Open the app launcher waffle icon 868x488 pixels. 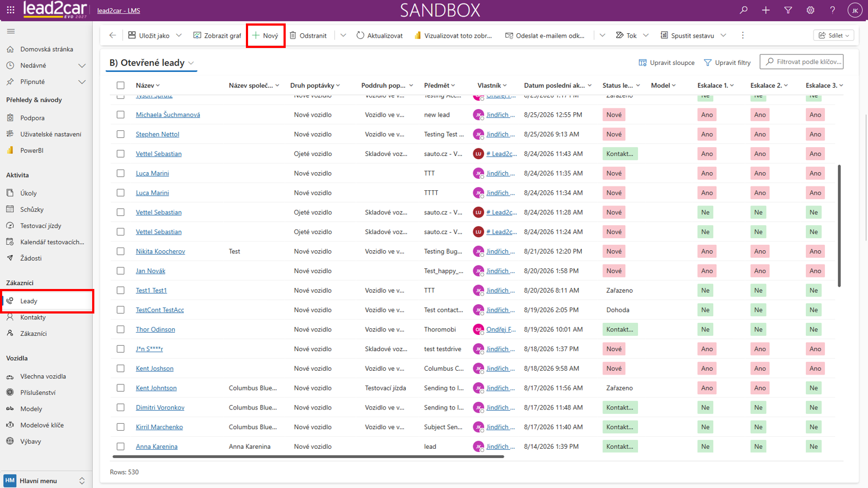coord(10,10)
